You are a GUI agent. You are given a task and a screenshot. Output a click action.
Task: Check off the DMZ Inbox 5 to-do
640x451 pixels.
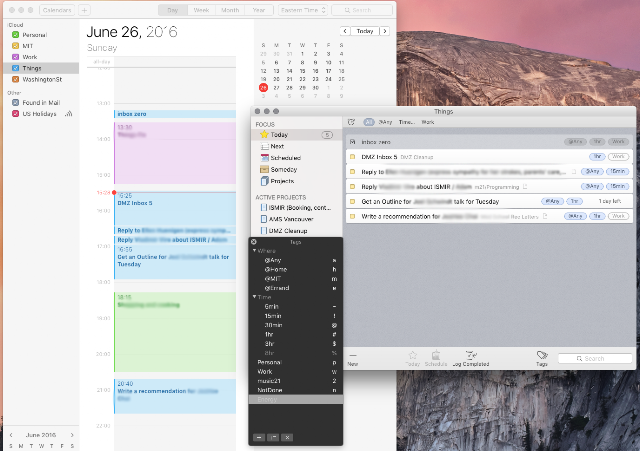(352, 157)
